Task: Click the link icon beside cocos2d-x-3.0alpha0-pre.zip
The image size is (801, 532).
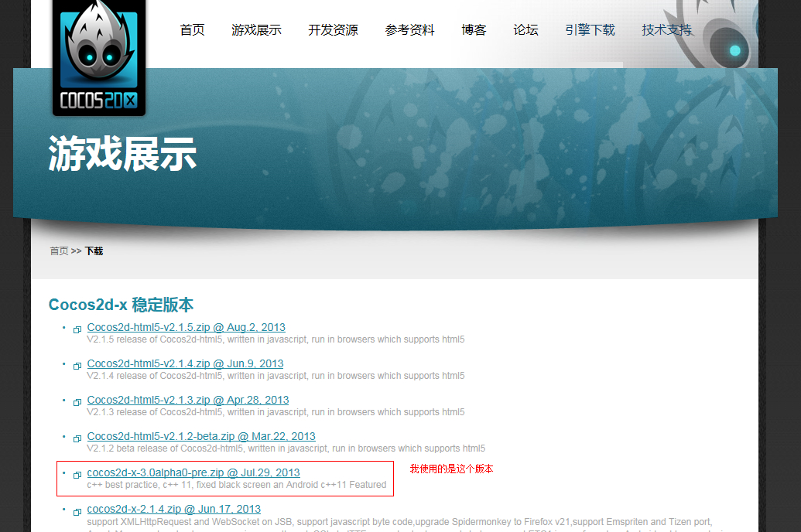Action: [x=77, y=475]
